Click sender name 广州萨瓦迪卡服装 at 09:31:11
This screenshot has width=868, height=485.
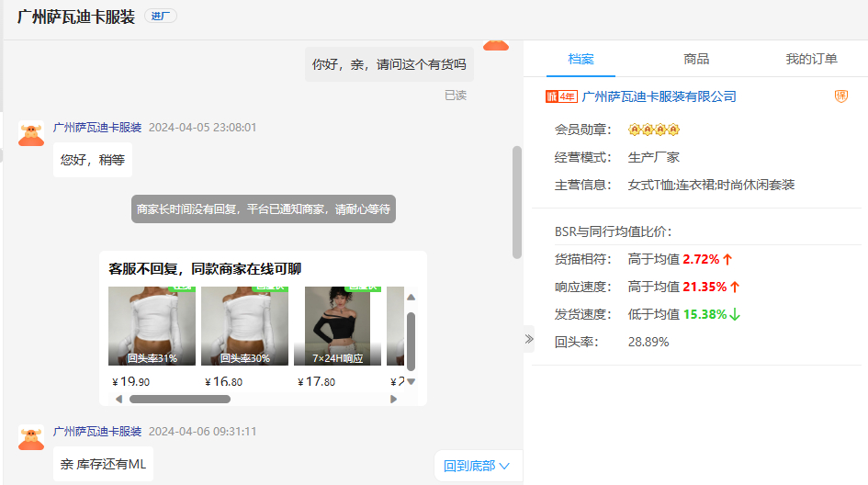97,432
